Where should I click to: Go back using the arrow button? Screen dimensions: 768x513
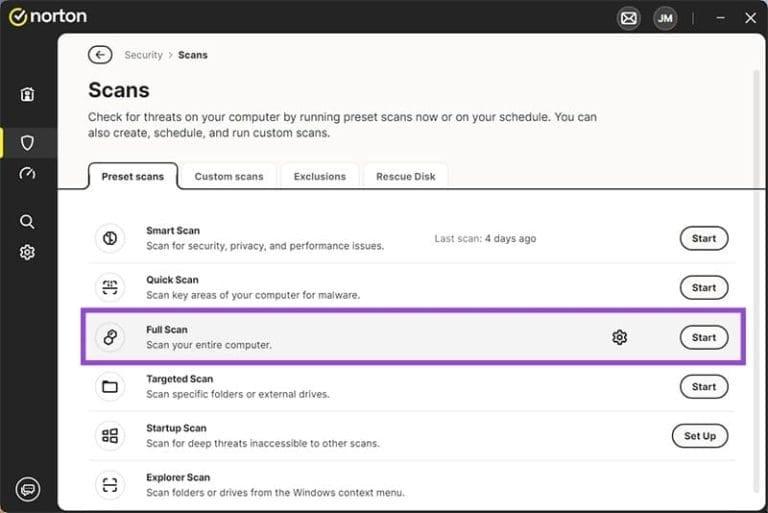(x=100, y=55)
